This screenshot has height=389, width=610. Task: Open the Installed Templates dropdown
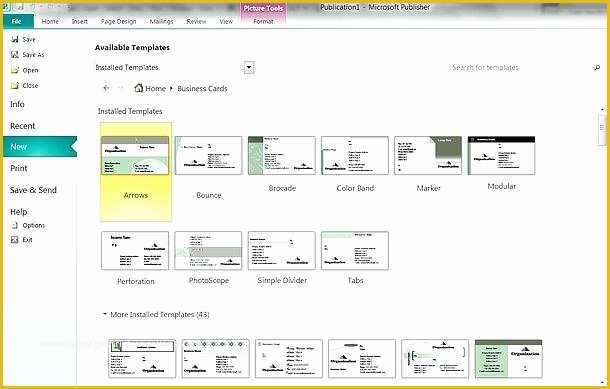pos(249,68)
